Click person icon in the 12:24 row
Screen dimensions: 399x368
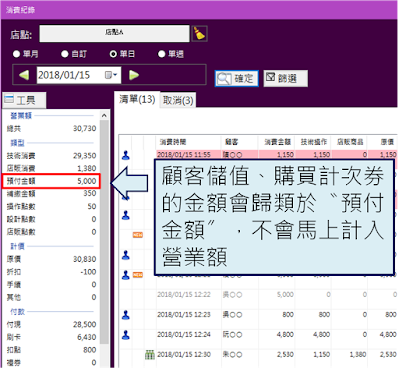tap(126, 335)
